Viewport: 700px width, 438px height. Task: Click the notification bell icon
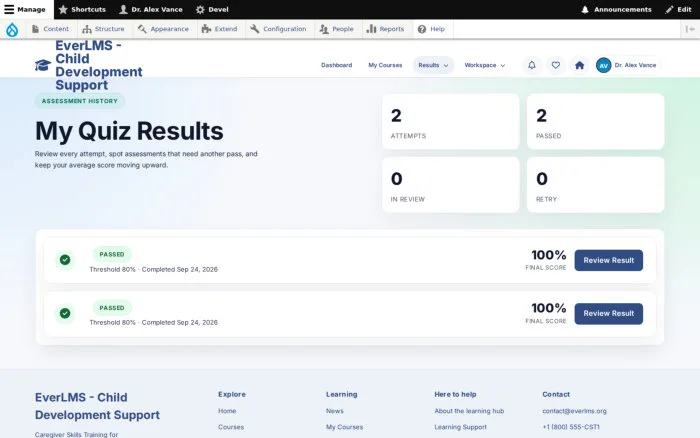[532, 65]
